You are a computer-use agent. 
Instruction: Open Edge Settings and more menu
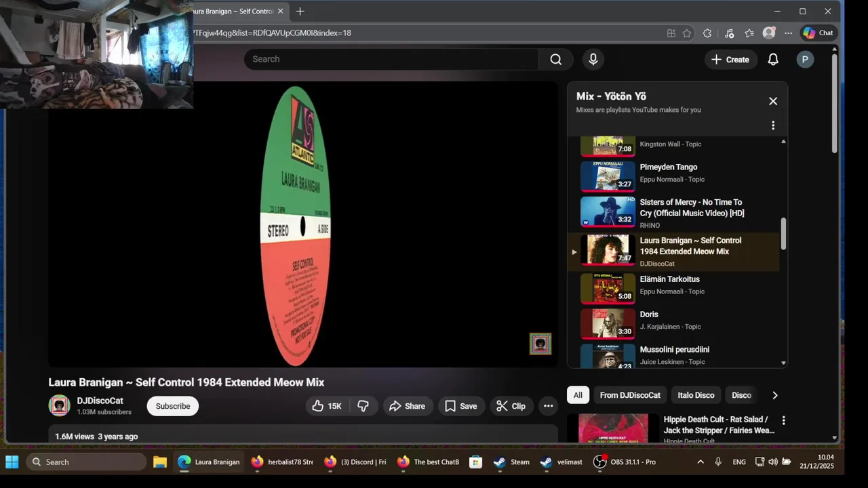pos(788,33)
